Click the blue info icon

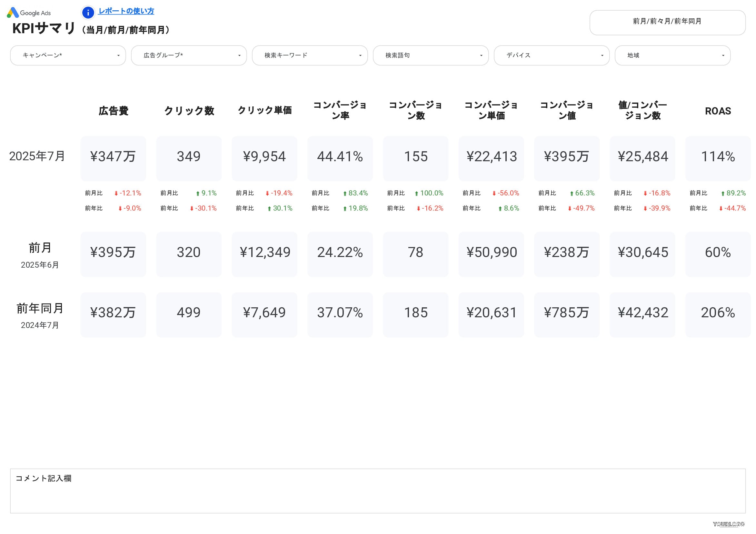88,13
